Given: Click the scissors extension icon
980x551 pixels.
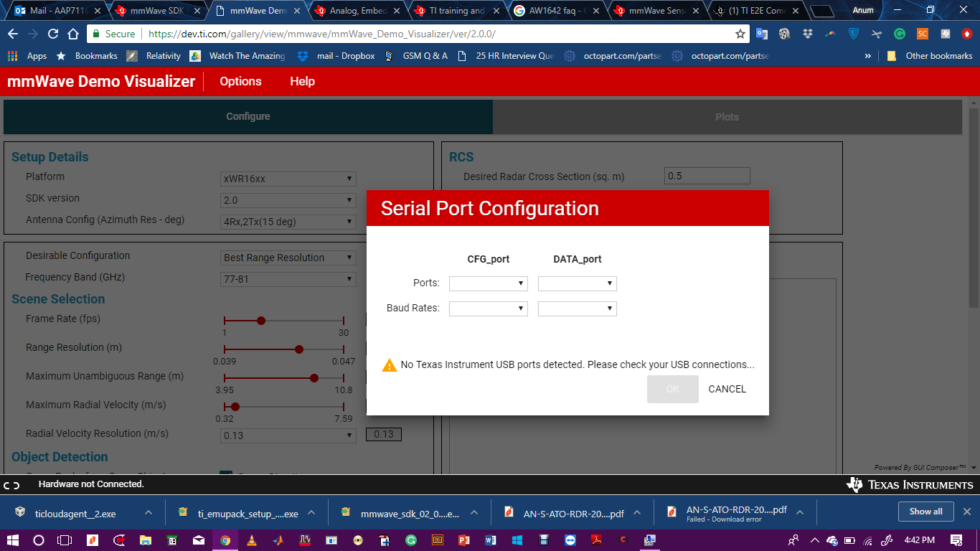Looking at the screenshot, I should [876, 34].
